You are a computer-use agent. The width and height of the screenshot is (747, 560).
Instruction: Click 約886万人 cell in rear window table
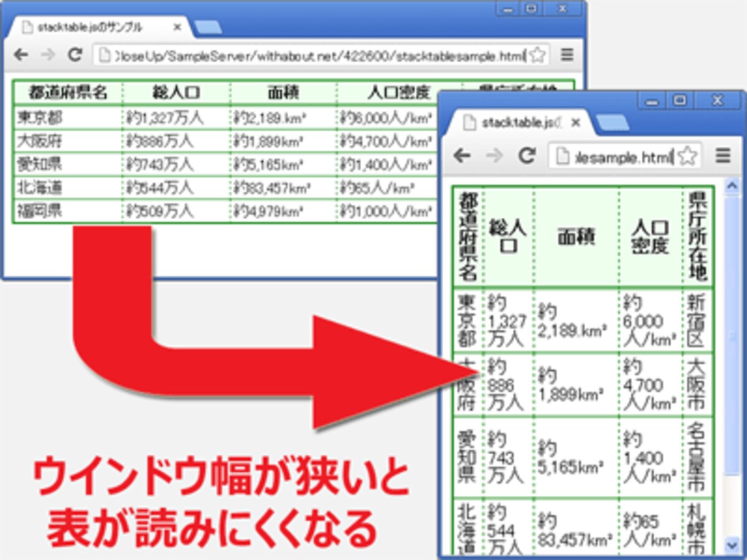coord(176,141)
